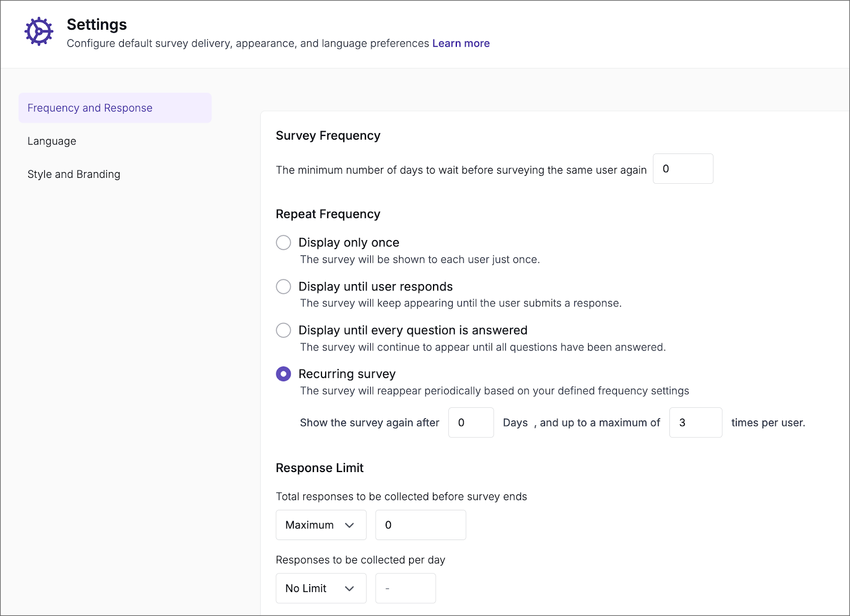Click the dash placeholder field under No Limit
Image resolution: width=850 pixels, height=616 pixels.
(x=405, y=588)
